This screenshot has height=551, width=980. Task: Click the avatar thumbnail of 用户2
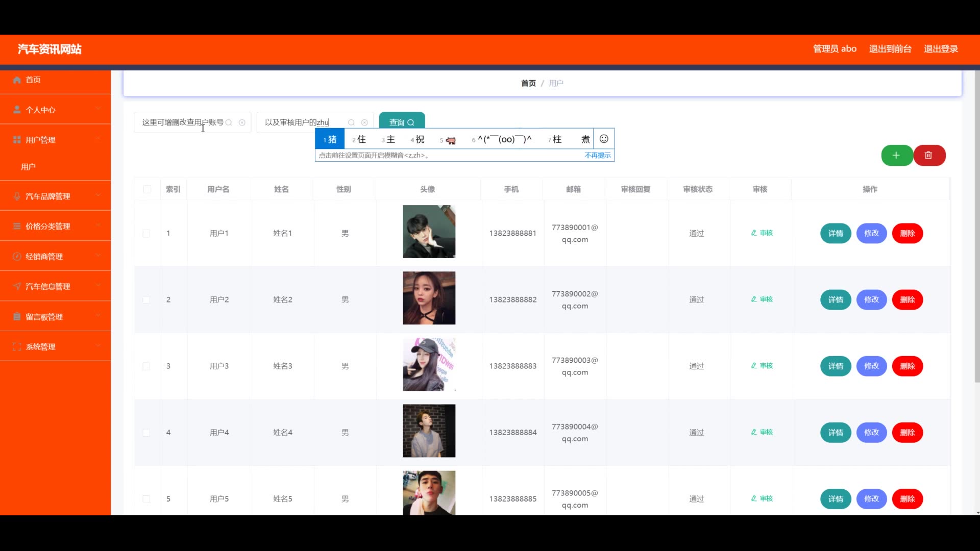tap(429, 298)
